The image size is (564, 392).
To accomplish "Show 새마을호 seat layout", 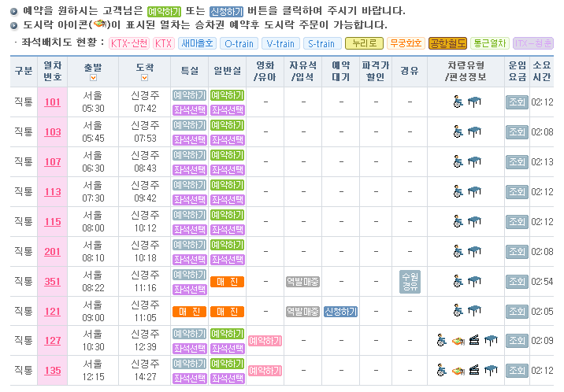I will [197, 43].
